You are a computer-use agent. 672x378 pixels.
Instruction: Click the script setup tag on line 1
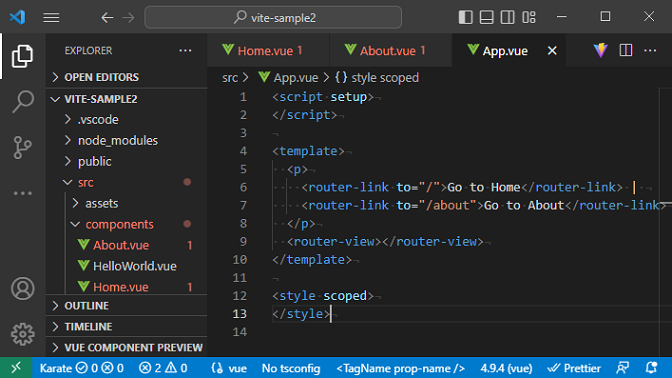[323, 97]
